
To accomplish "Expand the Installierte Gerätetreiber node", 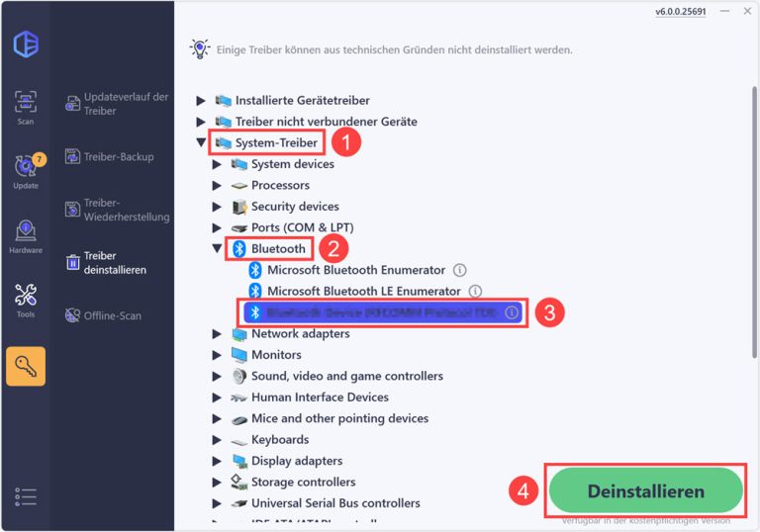I will click(x=201, y=101).
